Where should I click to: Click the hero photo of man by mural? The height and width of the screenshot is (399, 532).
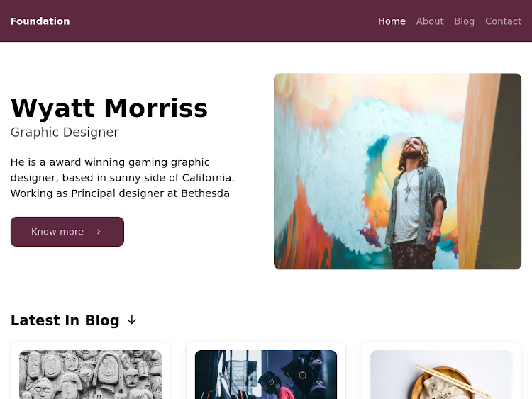[397, 172]
